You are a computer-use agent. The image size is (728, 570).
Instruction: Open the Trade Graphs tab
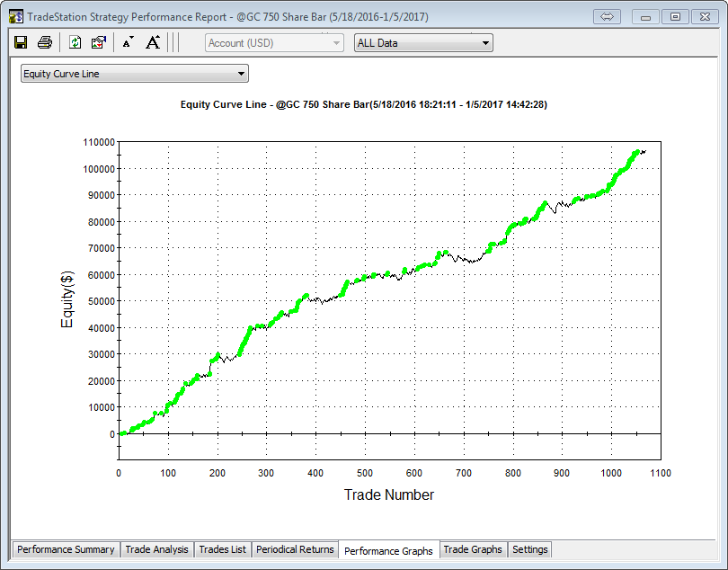click(x=473, y=549)
